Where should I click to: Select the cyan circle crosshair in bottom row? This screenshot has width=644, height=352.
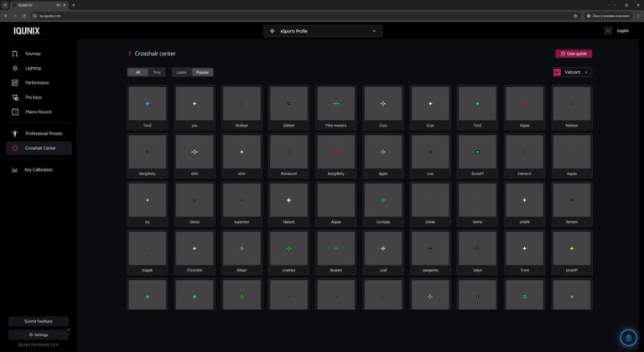click(x=524, y=295)
